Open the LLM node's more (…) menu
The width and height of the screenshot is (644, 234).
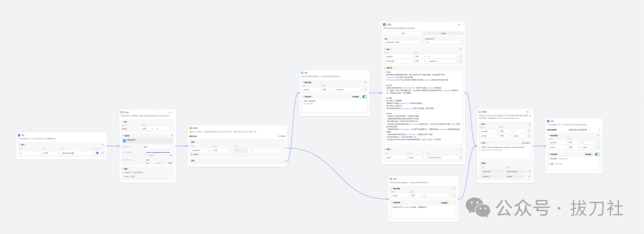pos(462,24)
